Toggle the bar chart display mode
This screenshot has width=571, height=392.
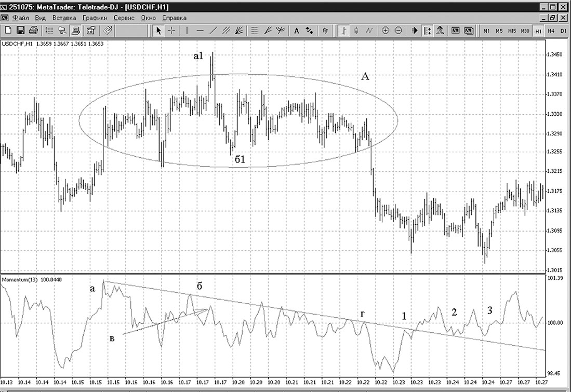(x=343, y=31)
